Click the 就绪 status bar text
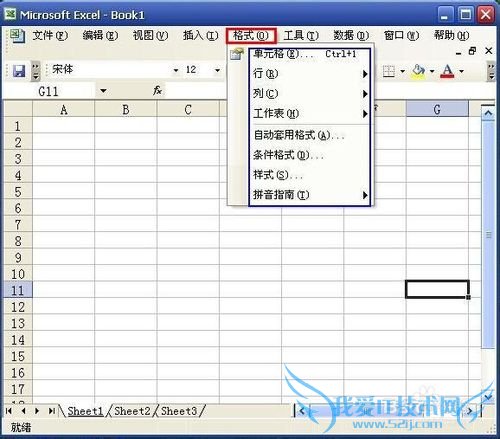Screen dimensions: 500x439 pos(21,427)
